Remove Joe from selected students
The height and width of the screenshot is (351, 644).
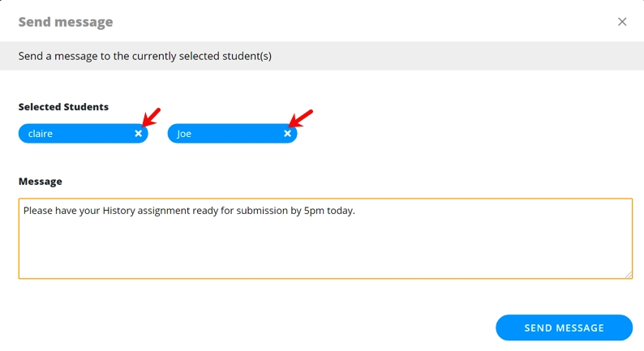click(287, 134)
